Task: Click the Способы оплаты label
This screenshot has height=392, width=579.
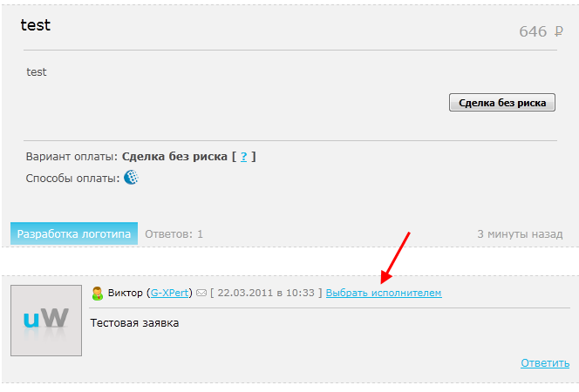Action: pos(72,179)
